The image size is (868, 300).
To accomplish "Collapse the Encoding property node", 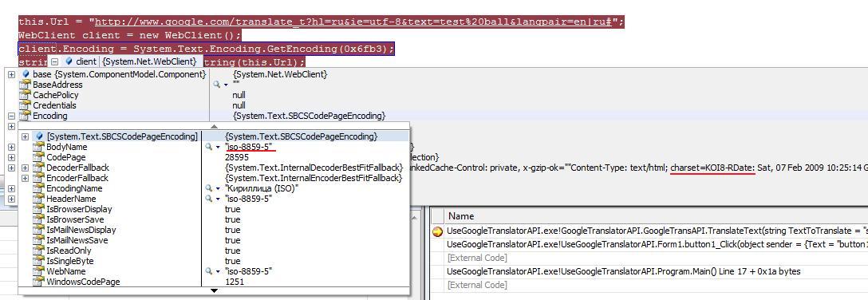I will point(12,116).
